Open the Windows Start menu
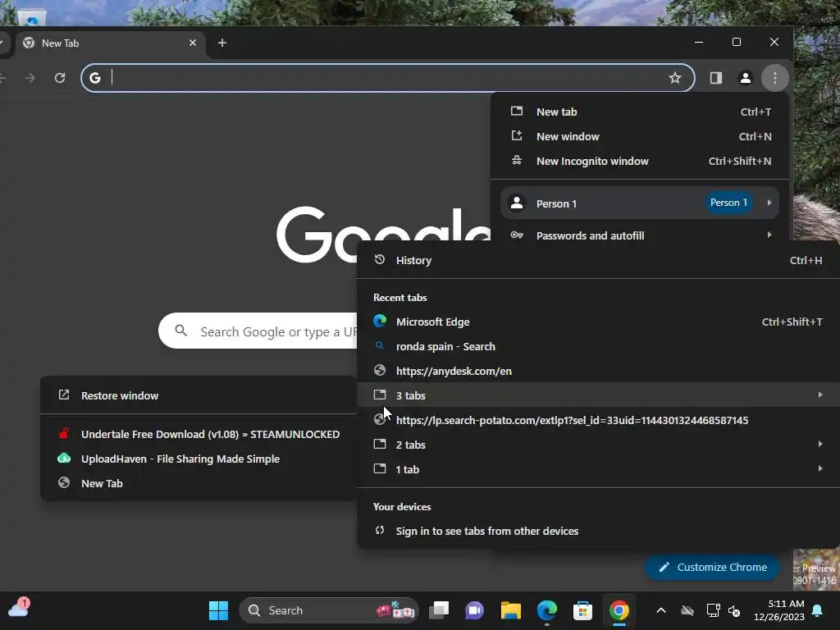The height and width of the screenshot is (630, 840). (218, 610)
